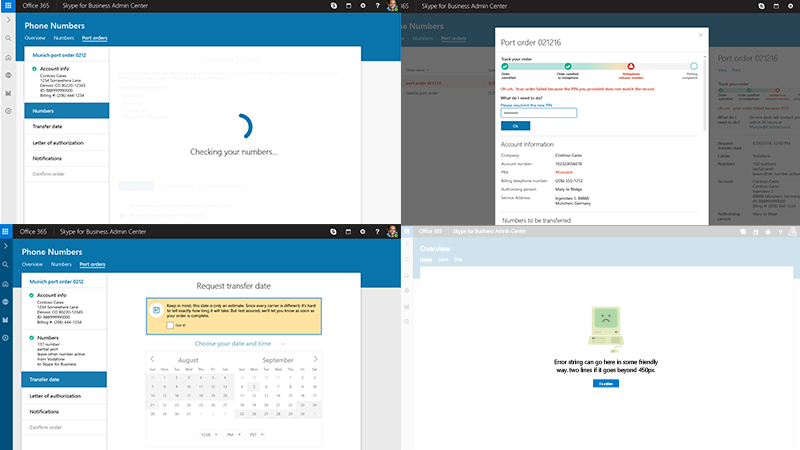Open Port orders tab on Request transfer date screen
This screenshot has height=450, width=800.
tap(92, 264)
